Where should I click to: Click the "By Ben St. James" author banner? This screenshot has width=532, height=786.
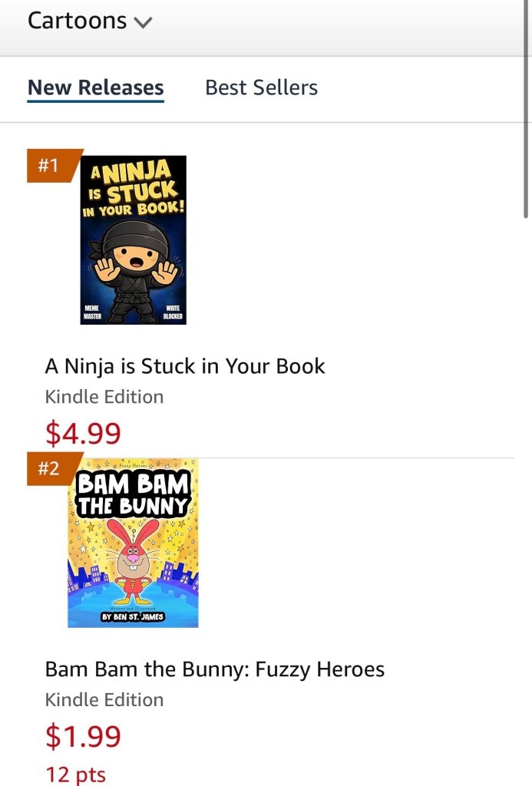[x=133, y=616]
